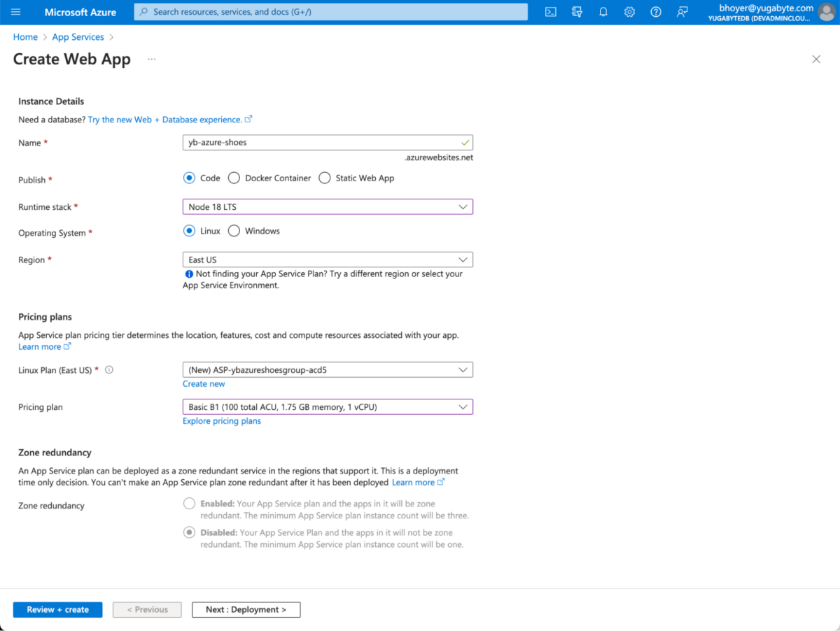Screen dimensions: 840x631
Task: Open Azure Cloud Shell from the top bar
Action: tap(550, 12)
